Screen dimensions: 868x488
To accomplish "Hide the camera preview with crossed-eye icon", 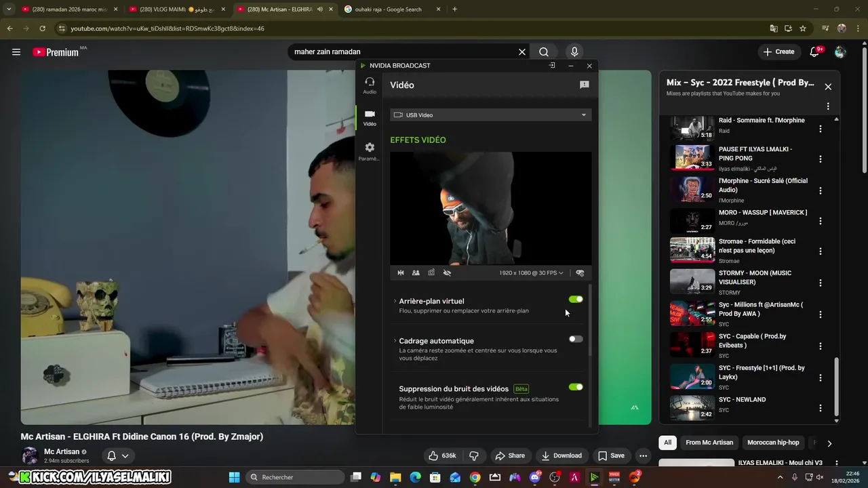I will [x=447, y=272].
